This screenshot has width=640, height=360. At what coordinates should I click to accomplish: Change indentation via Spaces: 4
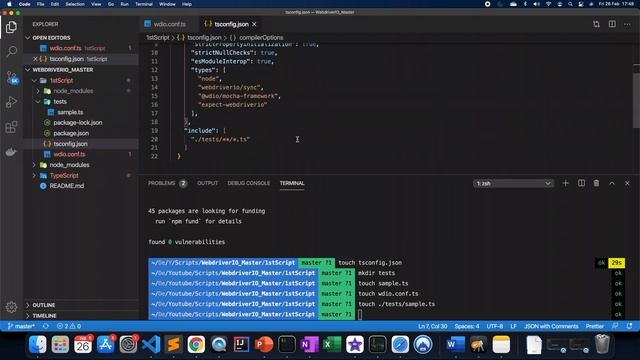point(467,326)
